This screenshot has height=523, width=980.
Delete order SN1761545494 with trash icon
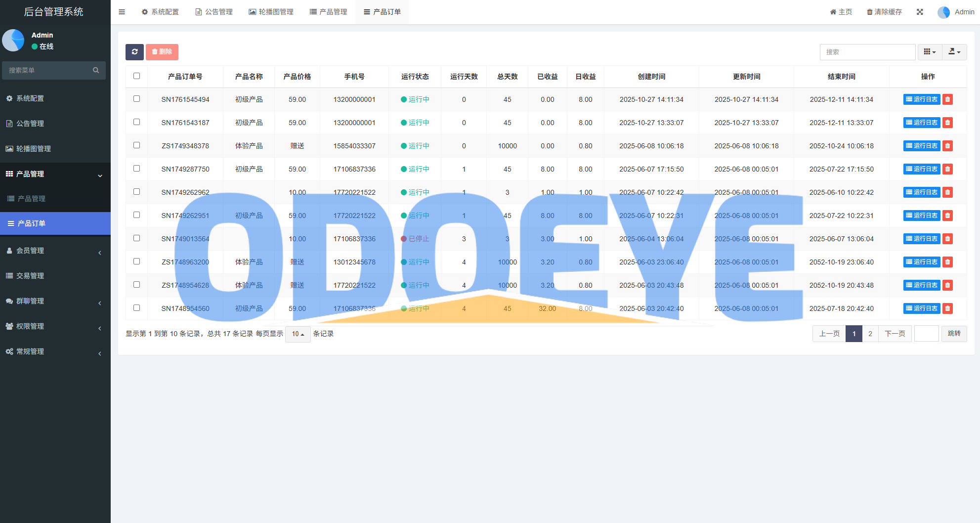(x=947, y=99)
